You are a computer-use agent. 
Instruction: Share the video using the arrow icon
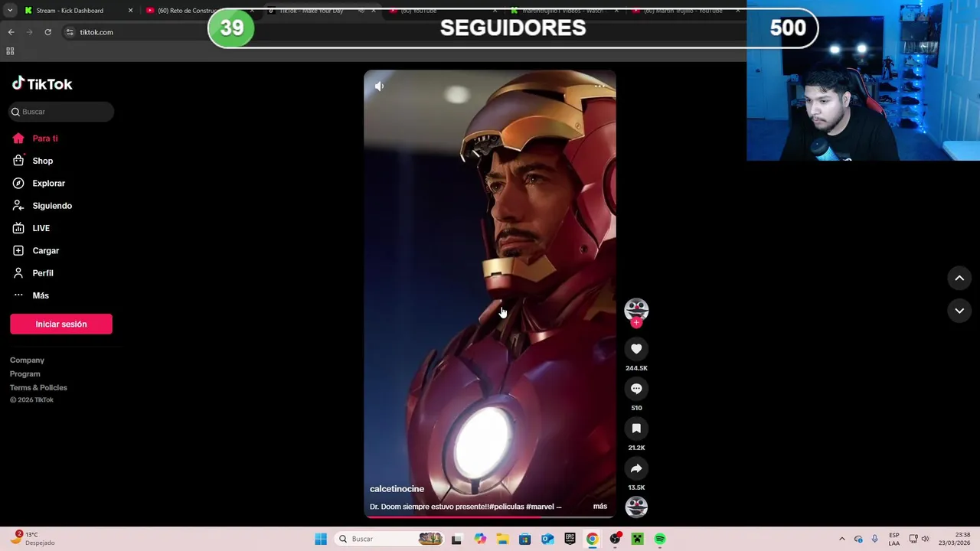click(x=636, y=468)
